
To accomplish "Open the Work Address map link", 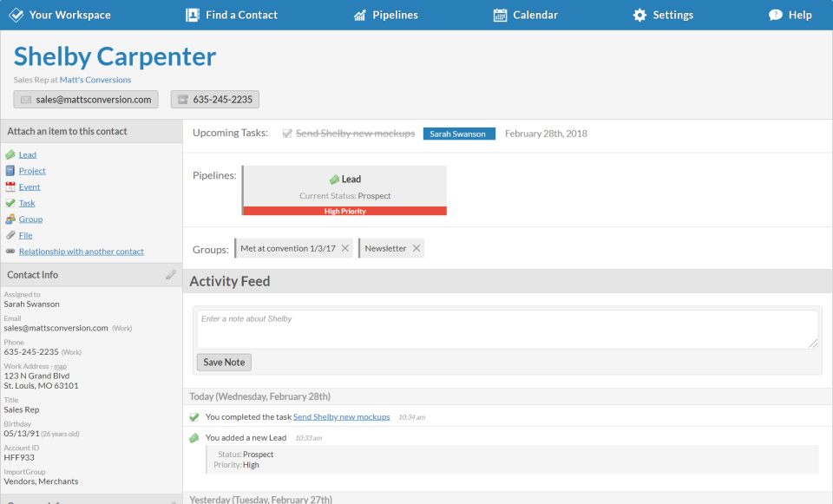I will click(60, 366).
